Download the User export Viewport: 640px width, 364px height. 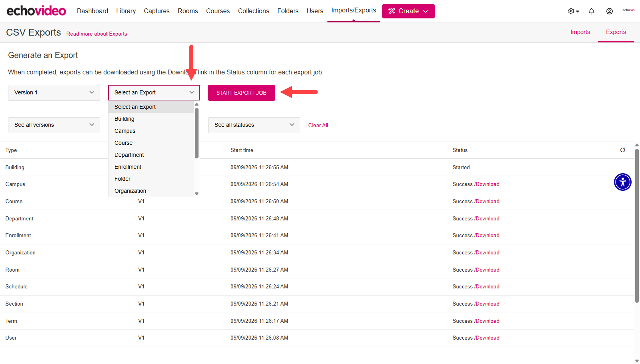click(x=488, y=338)
